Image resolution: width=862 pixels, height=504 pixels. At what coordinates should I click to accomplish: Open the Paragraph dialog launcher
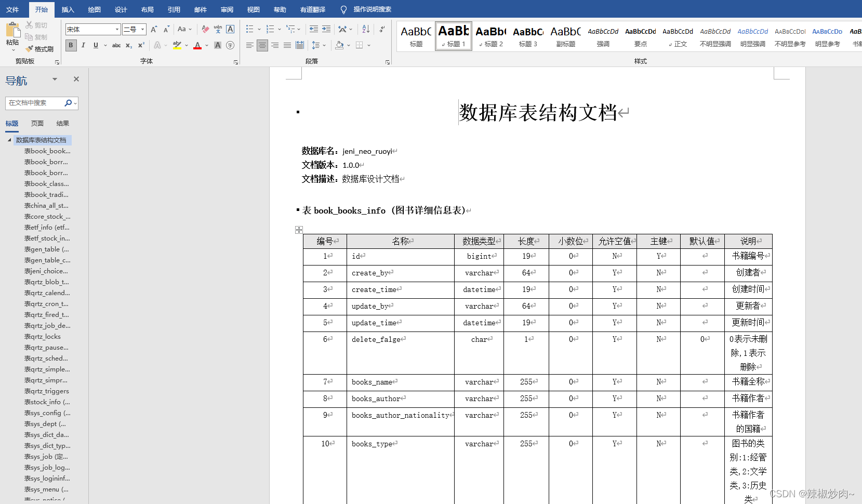click(388, 62)
